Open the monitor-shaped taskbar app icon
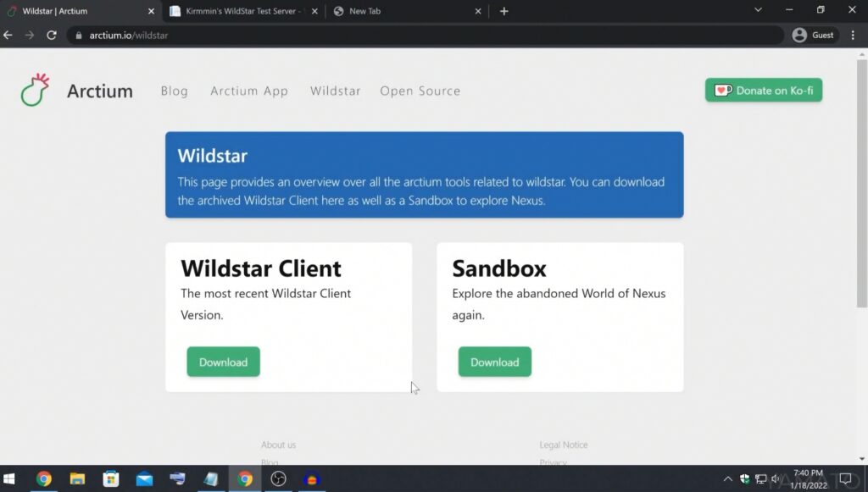This screenshot has width=868, height=492. tap(178, 478)
